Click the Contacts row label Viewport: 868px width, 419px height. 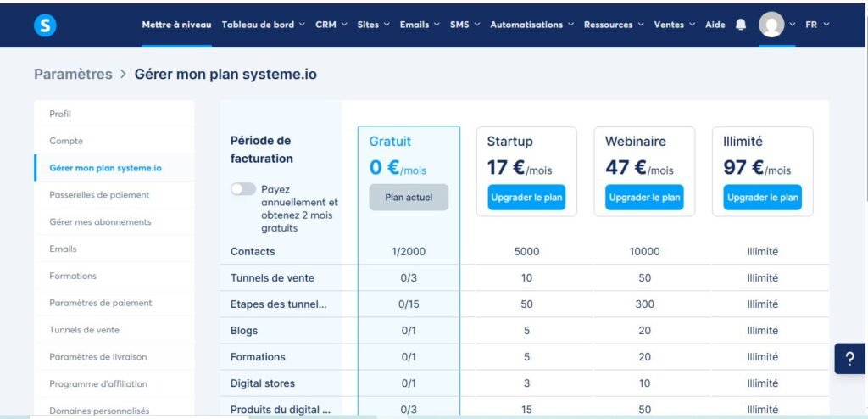[253, 252]
